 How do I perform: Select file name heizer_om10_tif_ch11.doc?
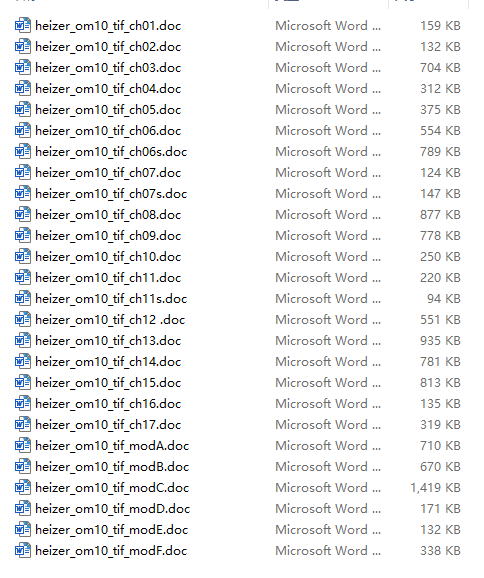[108, 278]
